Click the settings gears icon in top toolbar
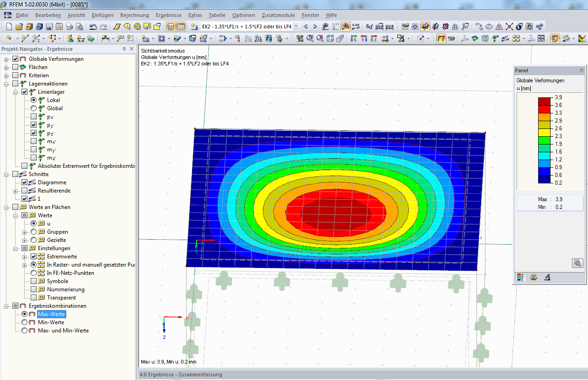 (x=540, y=27)
